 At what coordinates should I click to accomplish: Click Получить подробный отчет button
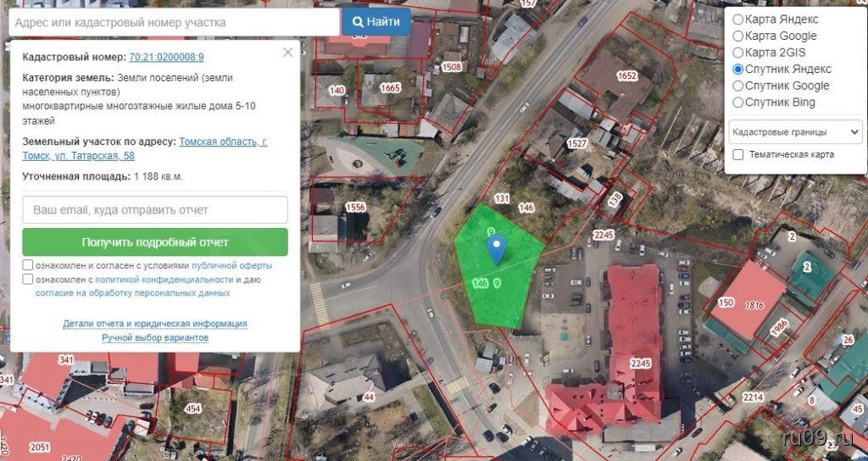pos(155,242)
